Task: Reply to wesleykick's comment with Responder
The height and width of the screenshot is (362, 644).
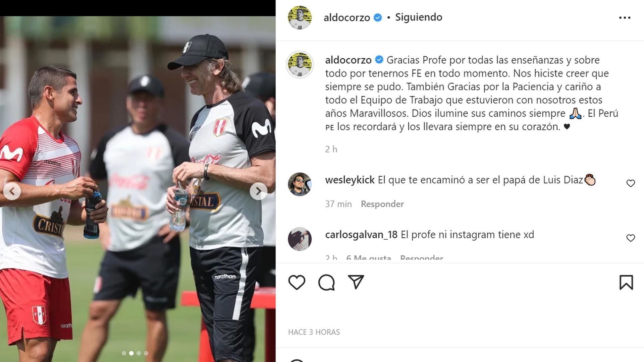Action: (382, 204)
